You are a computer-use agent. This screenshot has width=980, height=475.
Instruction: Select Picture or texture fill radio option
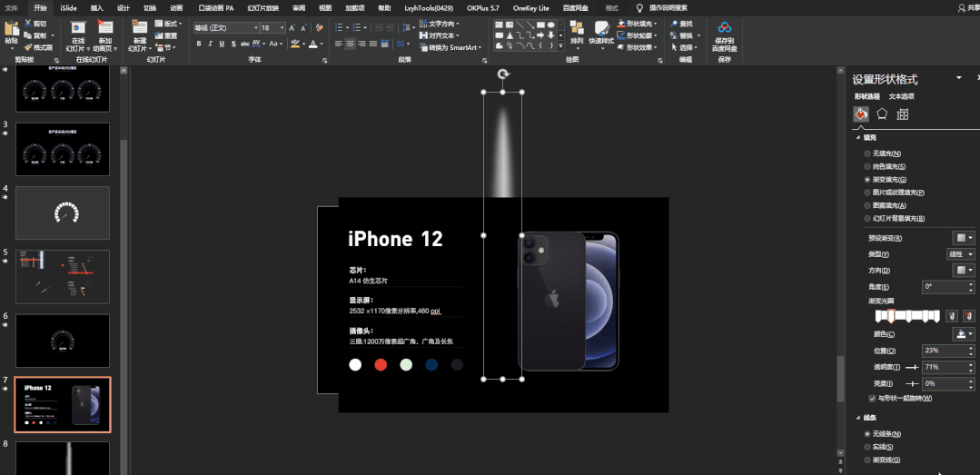[x=866, y=193]
